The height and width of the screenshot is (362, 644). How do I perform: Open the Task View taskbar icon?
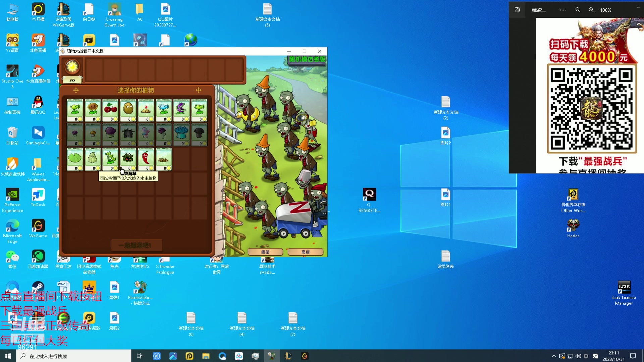[140, 356]
